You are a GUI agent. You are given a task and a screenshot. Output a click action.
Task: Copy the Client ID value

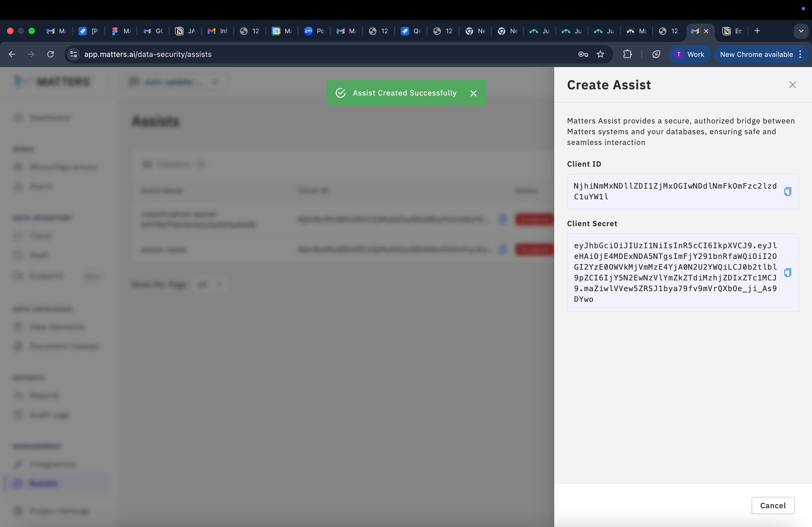pos(788,192)
